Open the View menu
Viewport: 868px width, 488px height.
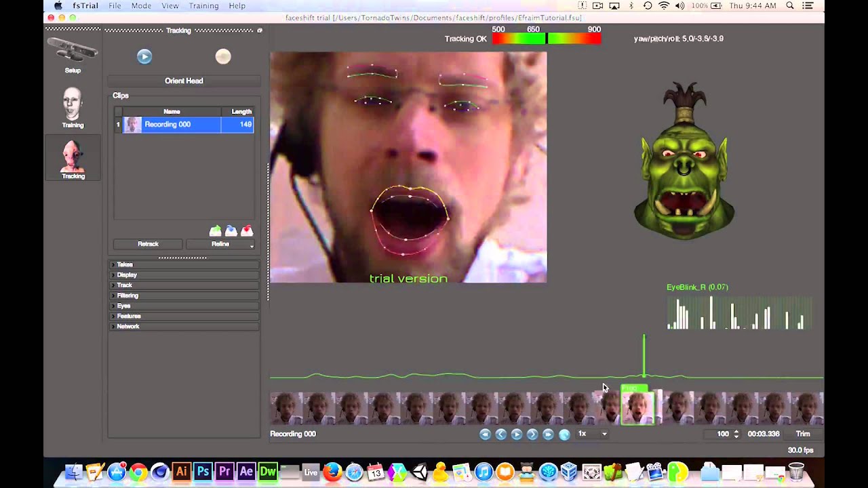170,5
